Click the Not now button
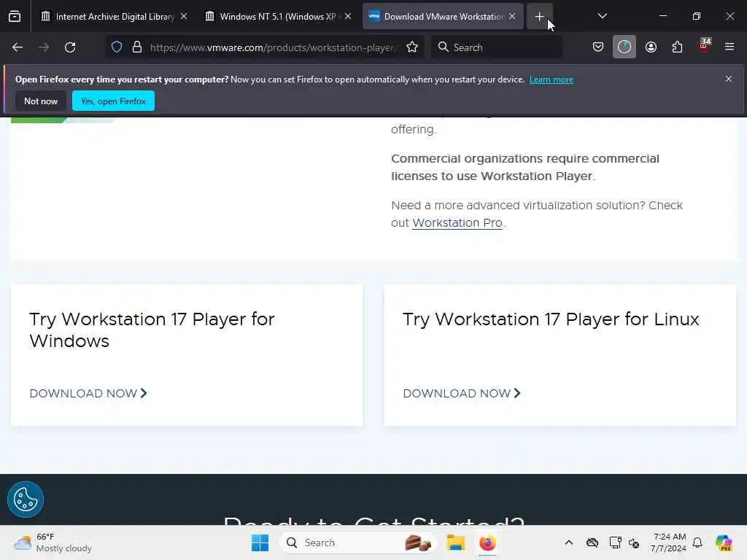747x560 pixels. click(x=41, y=101)
